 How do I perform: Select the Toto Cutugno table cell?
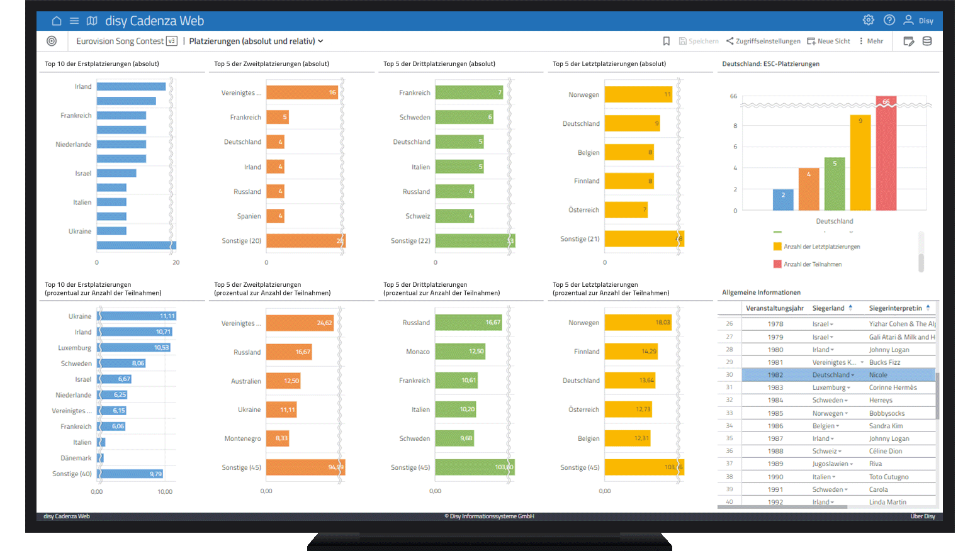pos(889,477)
